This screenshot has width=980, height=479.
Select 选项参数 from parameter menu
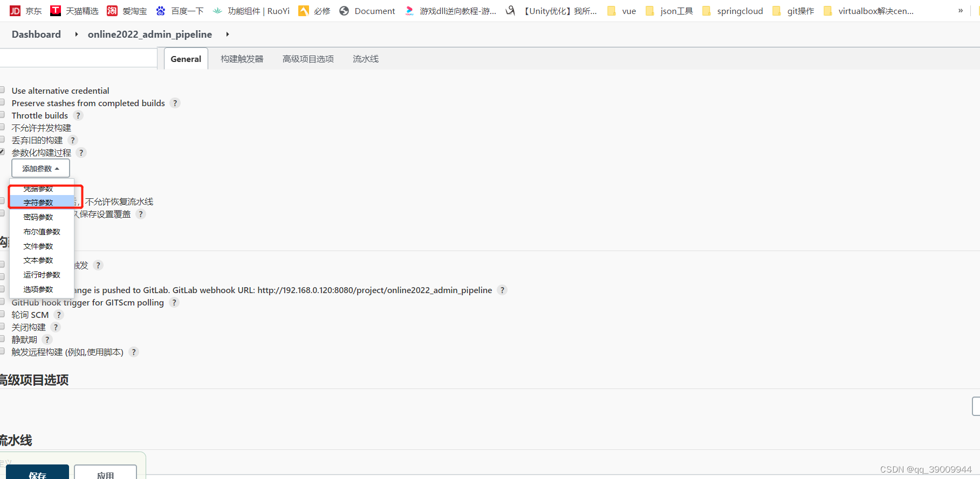(x=42, y=289)
